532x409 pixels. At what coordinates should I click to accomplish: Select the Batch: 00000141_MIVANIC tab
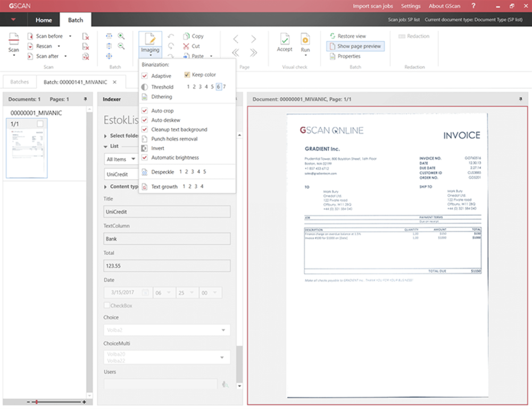click(76, 82)
